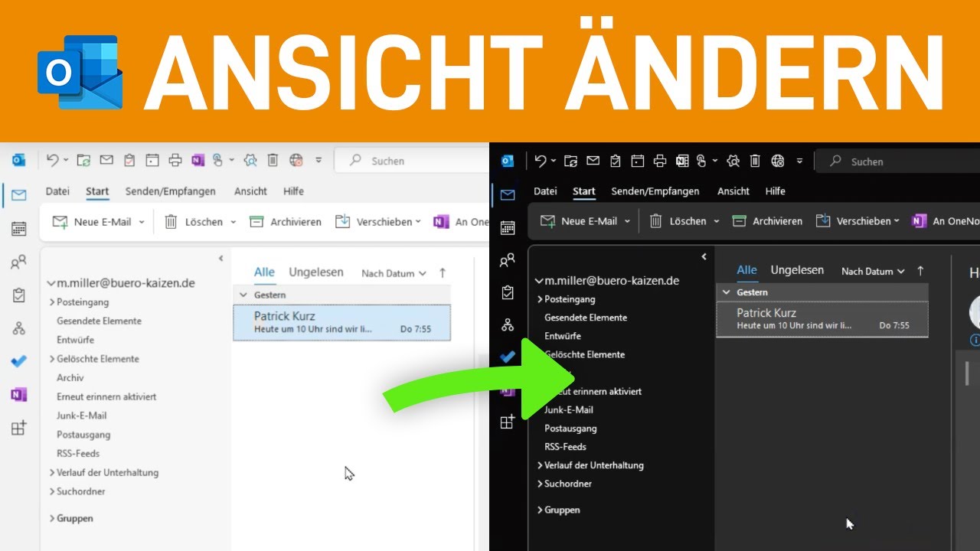The width and height of the screenshot is (980, 551).
Task: Open touch mode dropdown arrow, light window
Action: click(x=231, y=161)
